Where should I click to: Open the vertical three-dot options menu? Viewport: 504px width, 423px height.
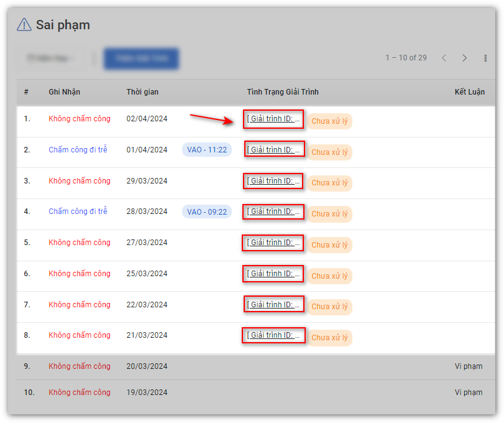tap(485, 58)
